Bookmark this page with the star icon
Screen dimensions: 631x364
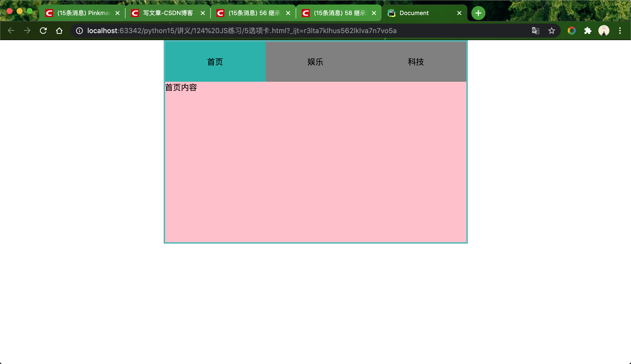[551, 31]
